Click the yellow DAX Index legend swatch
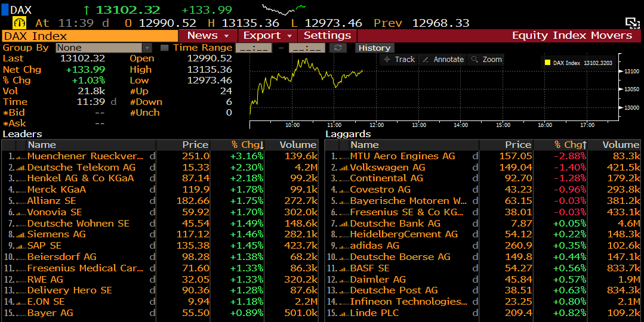Screen dimensions: 644x322 (547, 63)
